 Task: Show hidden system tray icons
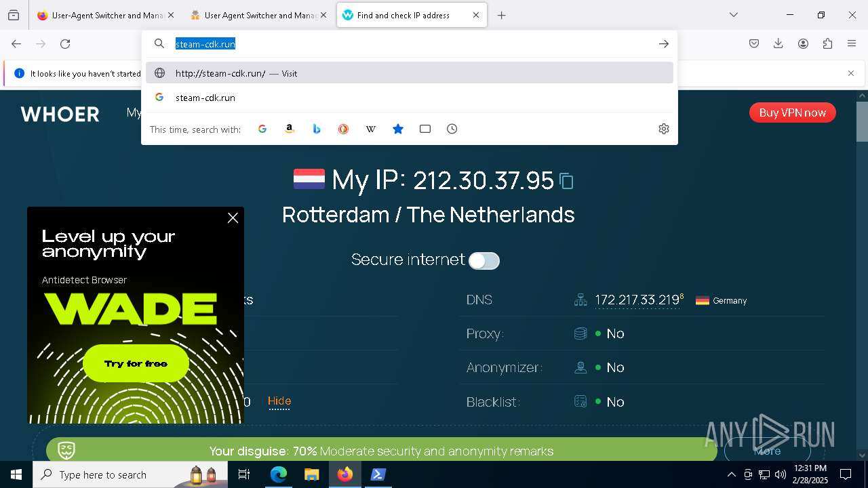[x=731, y=474]
